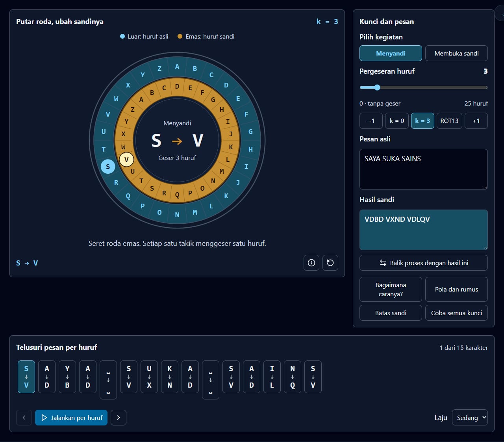Open the Bagaimana caranya? explanation
The image size is (504, 442).
coord(391,290)
